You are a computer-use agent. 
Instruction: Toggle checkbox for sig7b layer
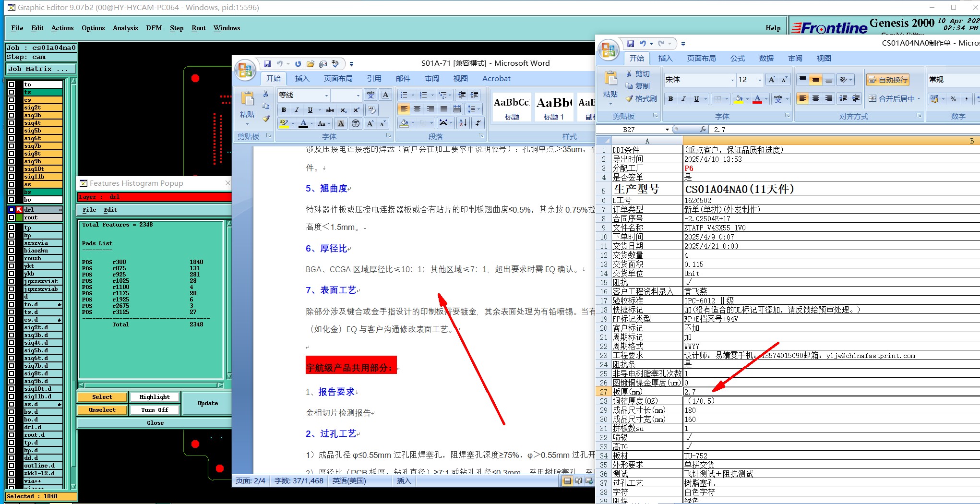pyautogui.click(x=12, y=146)
